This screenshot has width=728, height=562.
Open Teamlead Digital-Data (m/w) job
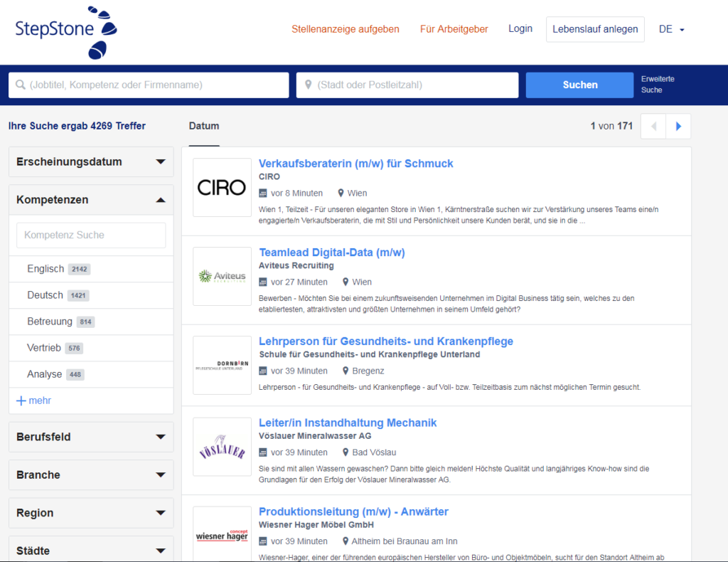(x=331, y=253)
